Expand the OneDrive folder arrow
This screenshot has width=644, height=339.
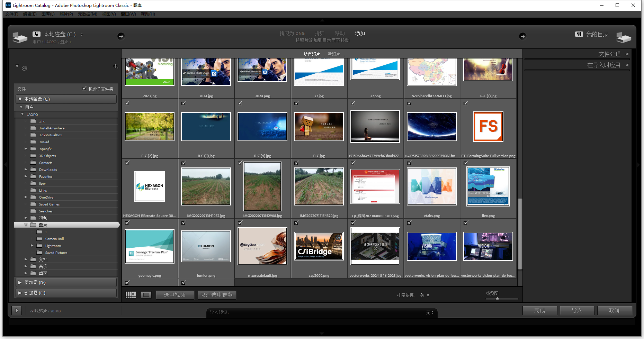(x=26, y=197)
